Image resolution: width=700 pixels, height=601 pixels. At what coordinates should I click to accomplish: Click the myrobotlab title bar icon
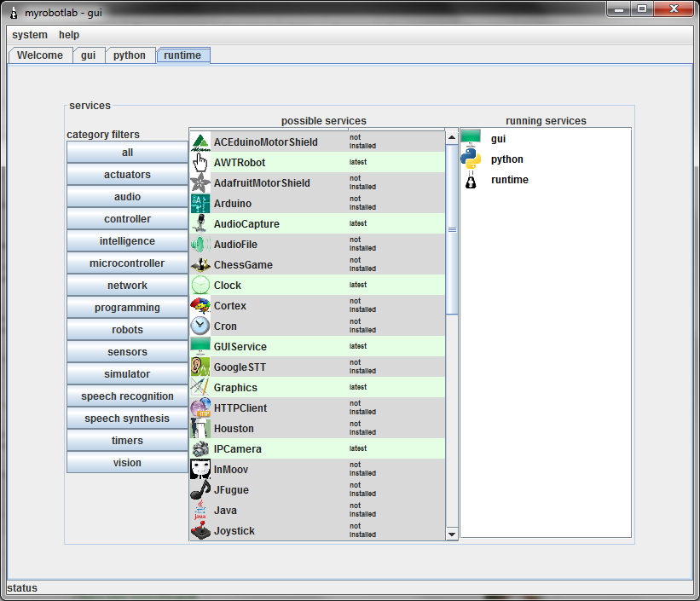tap(14, 13)
